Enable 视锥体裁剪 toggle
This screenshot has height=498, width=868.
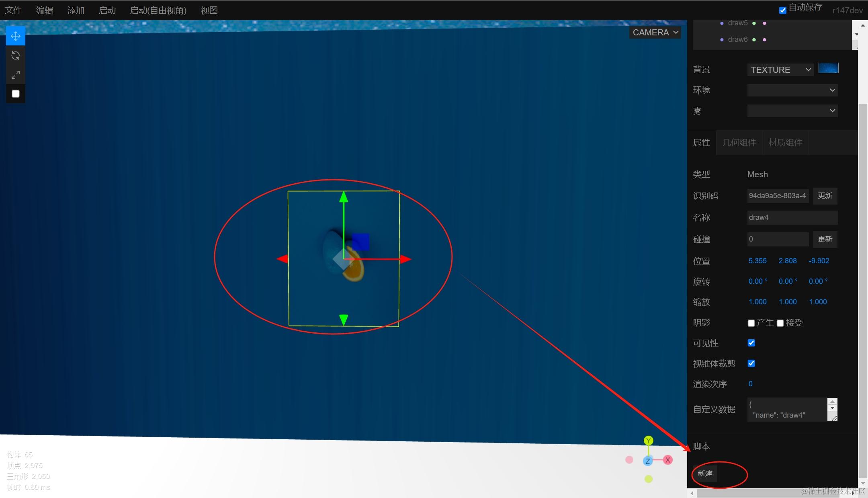coord(750,363)
